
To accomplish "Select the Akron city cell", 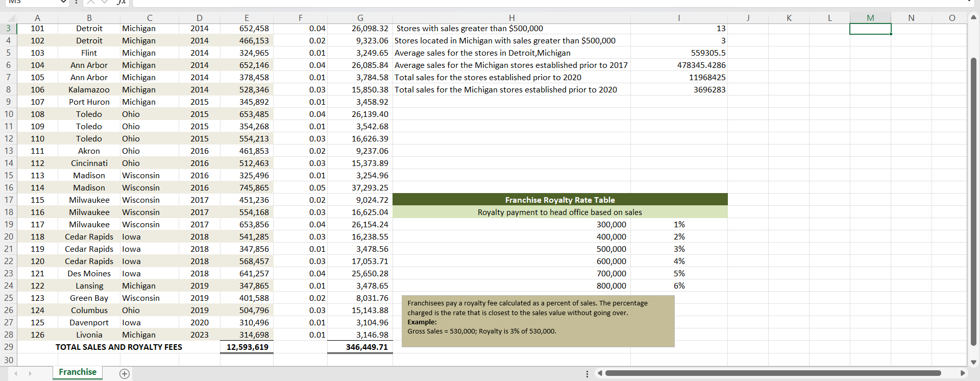I will coord(89,151).
